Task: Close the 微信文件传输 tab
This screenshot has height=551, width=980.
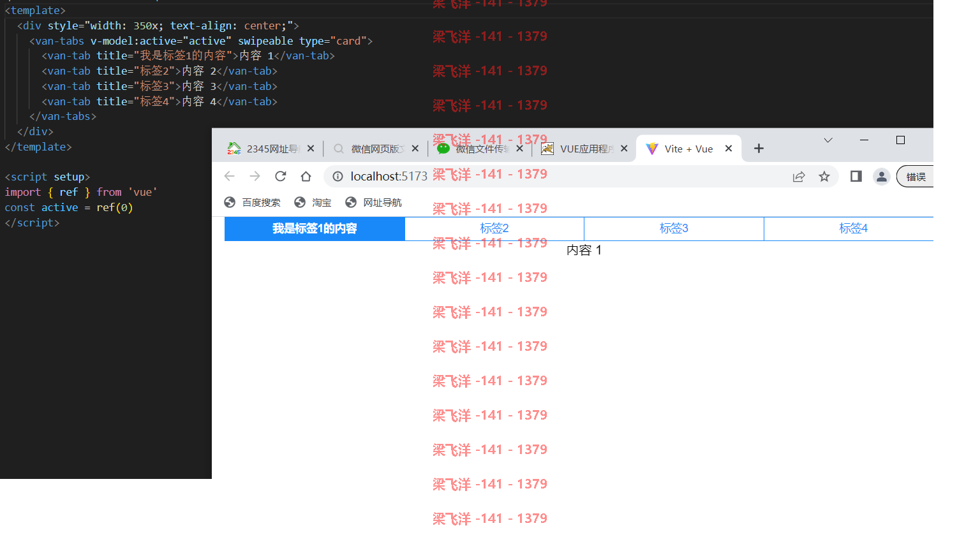Action: (x=520, y=149)
